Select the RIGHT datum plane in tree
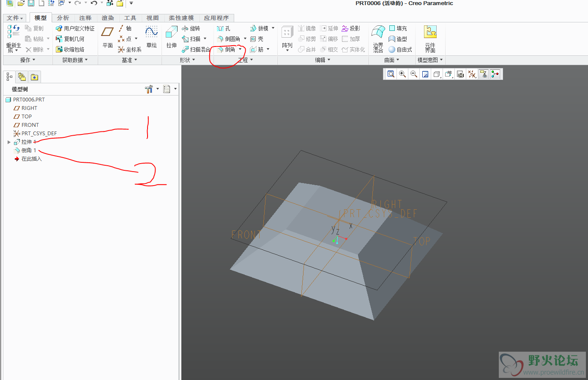Screen dimensions: 588x380 coord(25,108)
